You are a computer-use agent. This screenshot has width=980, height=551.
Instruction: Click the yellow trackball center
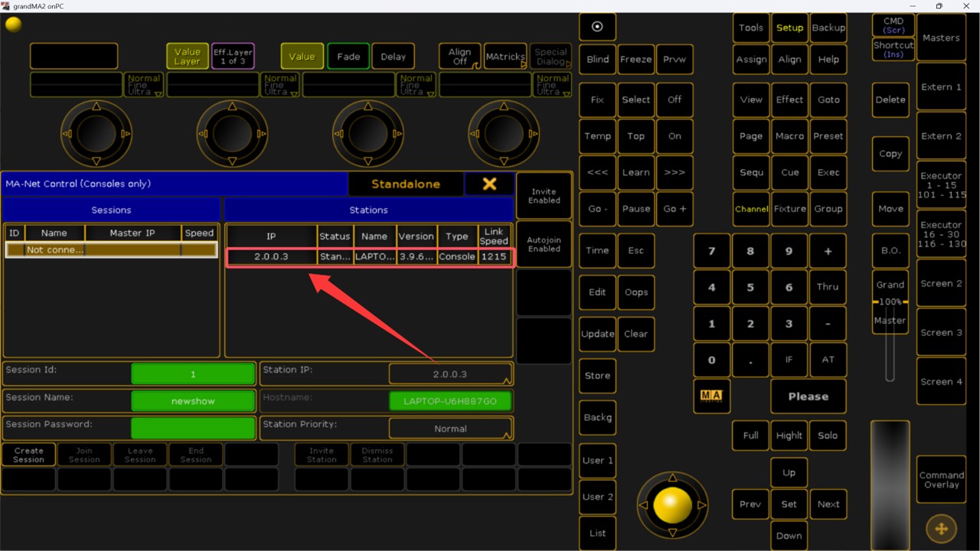673,505
